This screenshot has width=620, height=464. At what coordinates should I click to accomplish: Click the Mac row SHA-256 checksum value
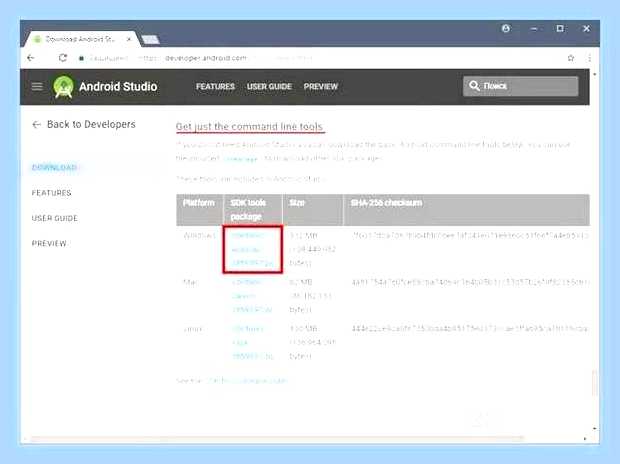pyautogui.click(x=470, y=282)
